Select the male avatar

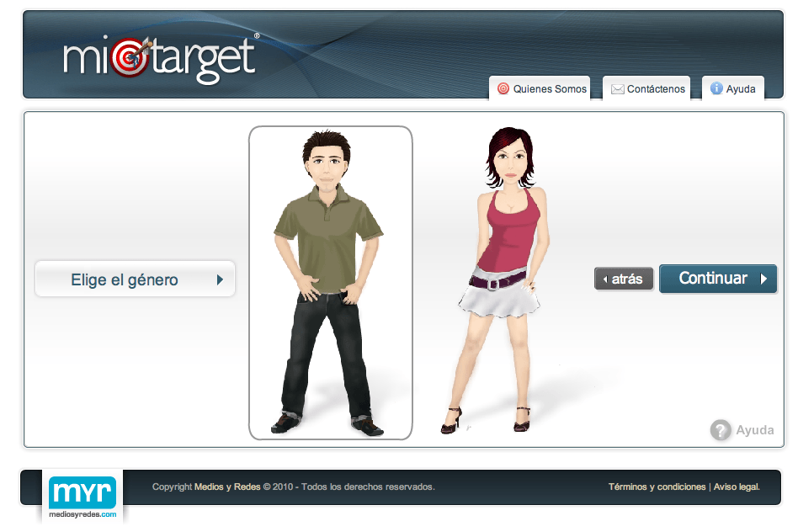[330, 282]
